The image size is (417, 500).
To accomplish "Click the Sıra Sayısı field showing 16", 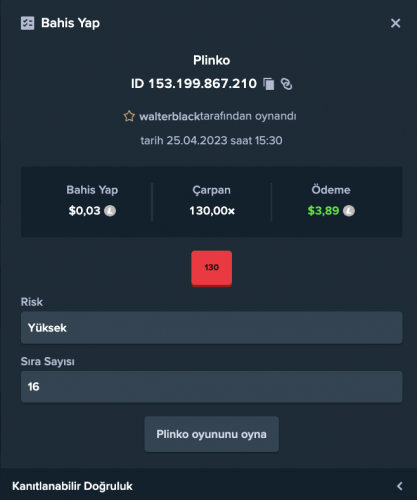I will 211,387.
